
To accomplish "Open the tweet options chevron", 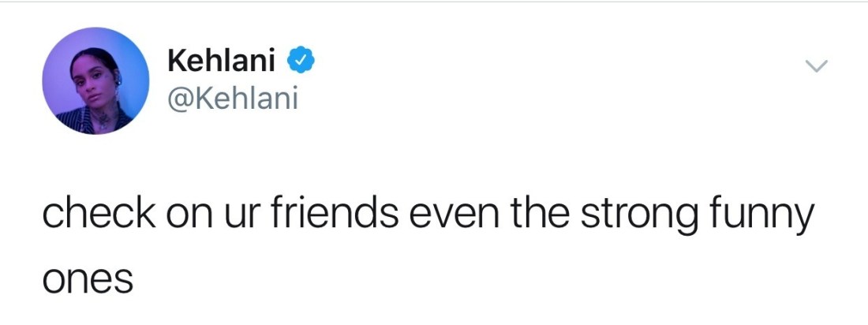I will click(x=818, y=68).
